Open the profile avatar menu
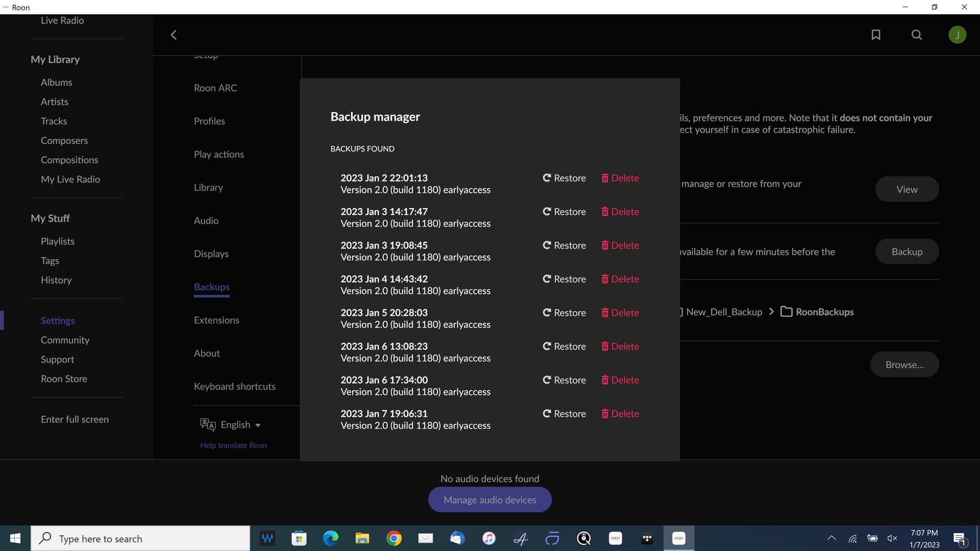Viewport: 980px width, 551px height. point(957,35)
